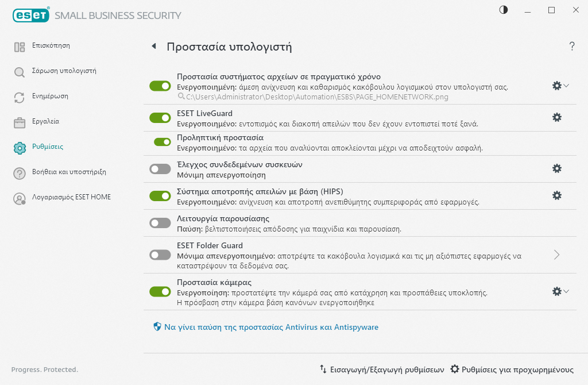Turn off the Προληπτική προστασία toggle
Screen dimensions: 588x385
pos(163,142)
